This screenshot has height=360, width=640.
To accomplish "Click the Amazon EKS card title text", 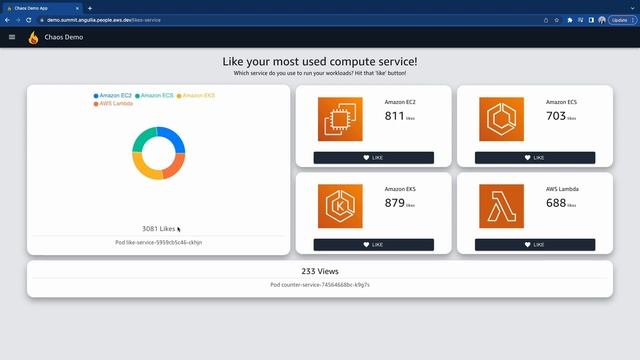I will (x=400, y=189).
